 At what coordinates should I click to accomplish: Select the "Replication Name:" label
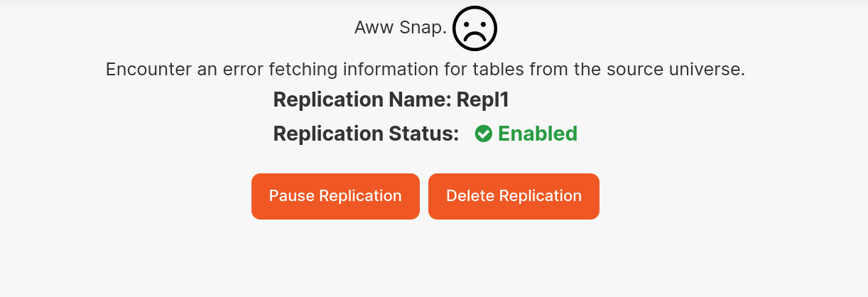(362, 99)
